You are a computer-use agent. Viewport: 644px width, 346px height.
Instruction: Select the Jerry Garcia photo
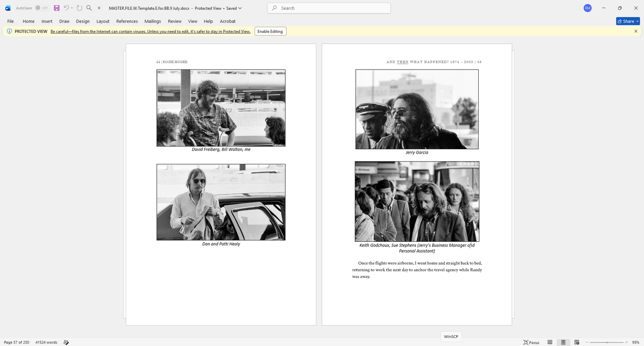(x=417, y=109)
